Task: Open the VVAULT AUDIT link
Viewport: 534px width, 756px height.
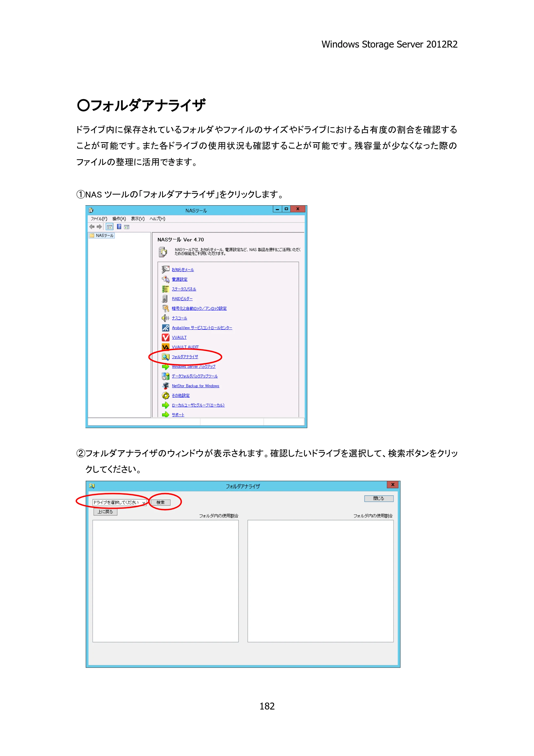Action: [x=185, y=347]
